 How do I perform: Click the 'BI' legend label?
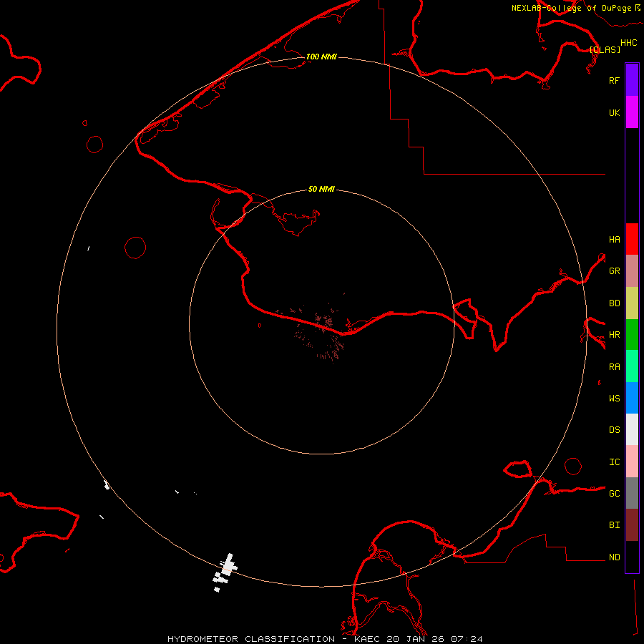614,525
